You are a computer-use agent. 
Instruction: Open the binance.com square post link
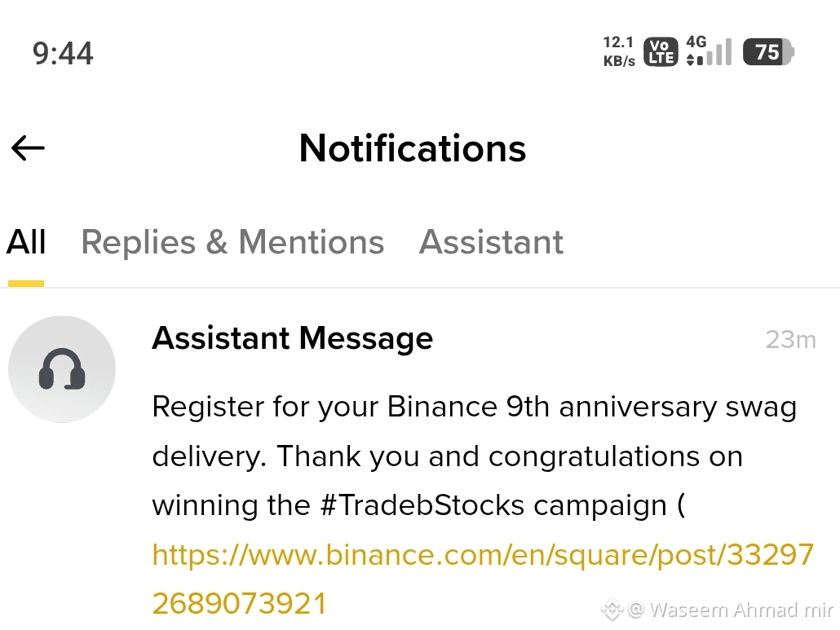point(483,554)
